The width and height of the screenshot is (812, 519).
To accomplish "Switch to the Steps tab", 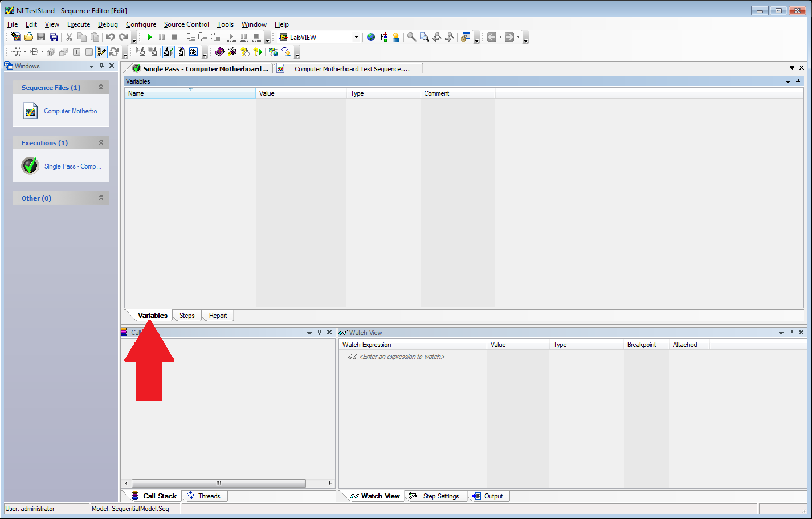I will tap(187, 316).
